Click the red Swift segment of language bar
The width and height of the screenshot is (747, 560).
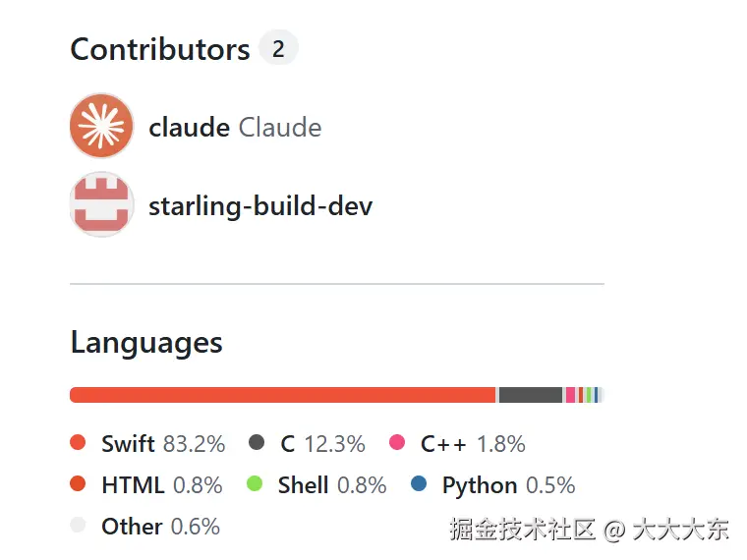283,395
